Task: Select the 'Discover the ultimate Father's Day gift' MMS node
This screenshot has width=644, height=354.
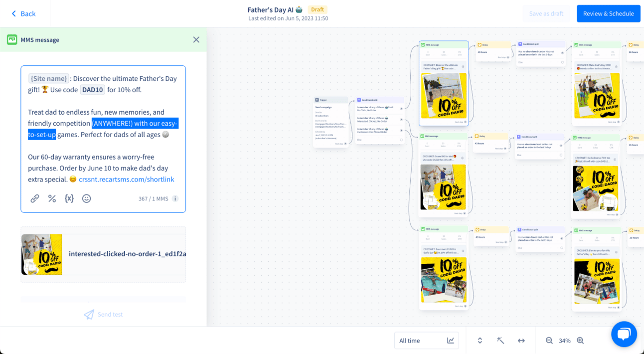Action: point(444,83)
